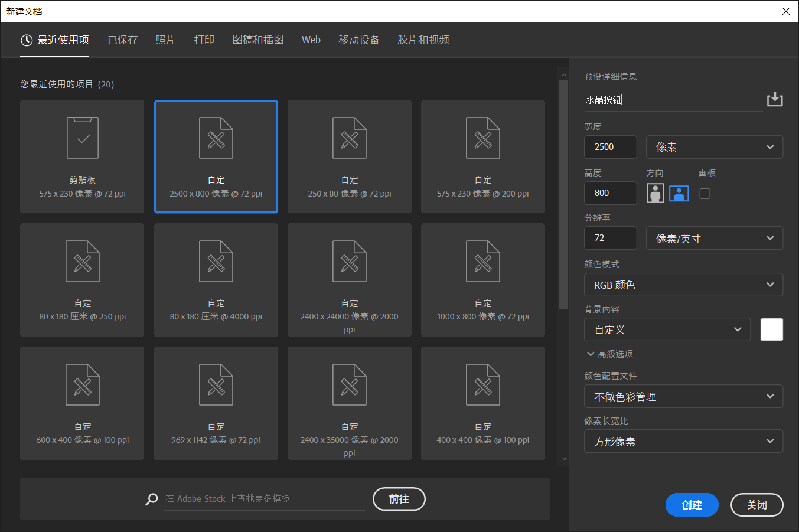Image resolution: width=799 pixels, height=532 pixels.
Task: Switch to the 移动设备 tab
Action: coord(359,40)
